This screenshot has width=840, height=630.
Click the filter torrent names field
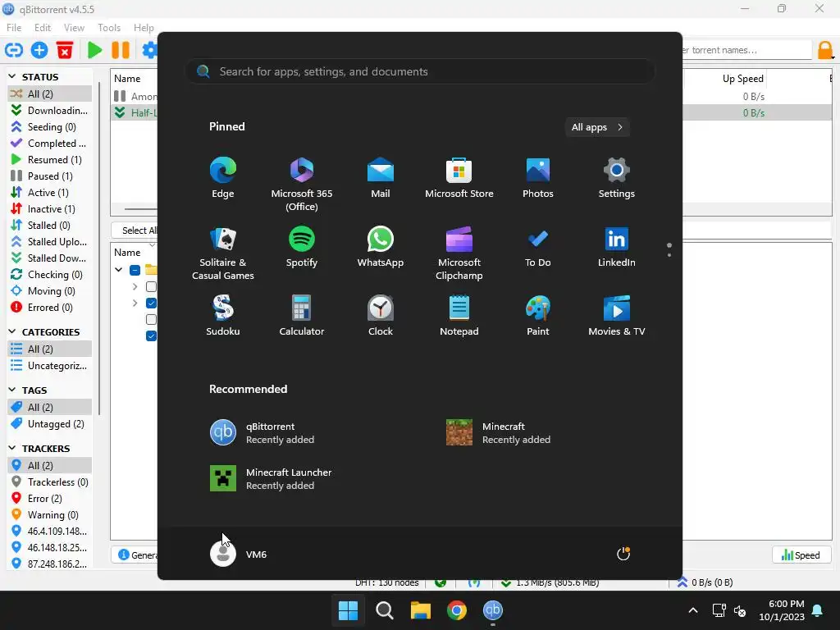pyautogui.click(x=747, y=50)
